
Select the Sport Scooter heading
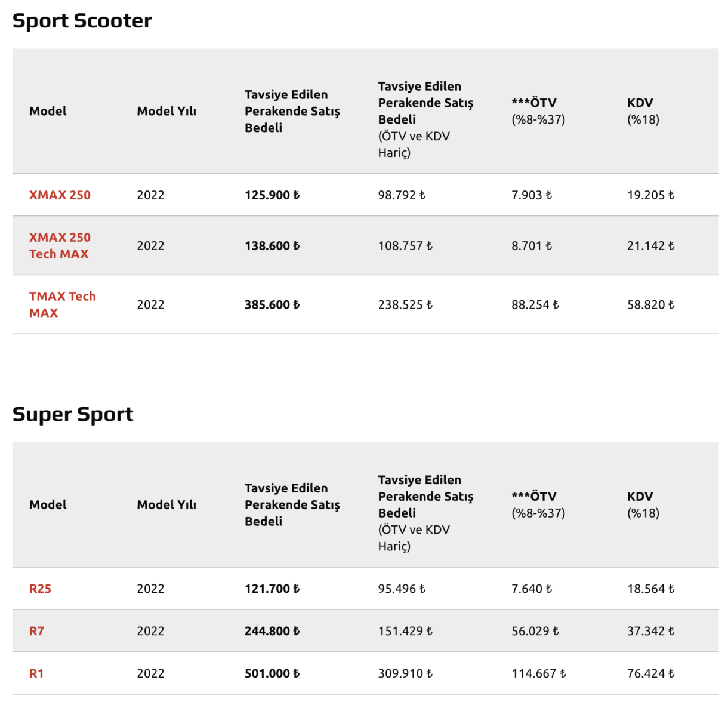coord(82,21)
